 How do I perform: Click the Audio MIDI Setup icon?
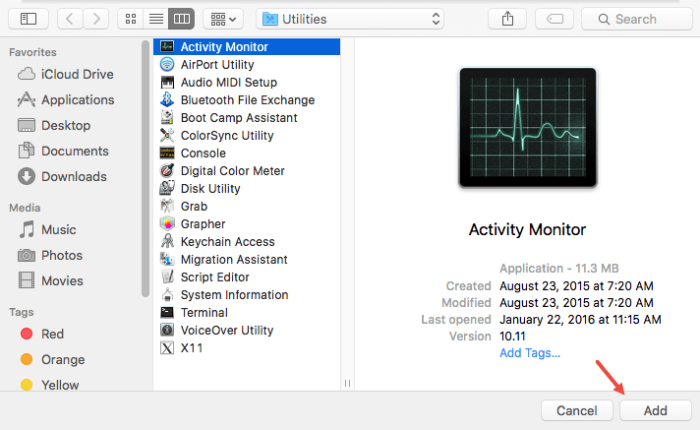pos(167,82)
